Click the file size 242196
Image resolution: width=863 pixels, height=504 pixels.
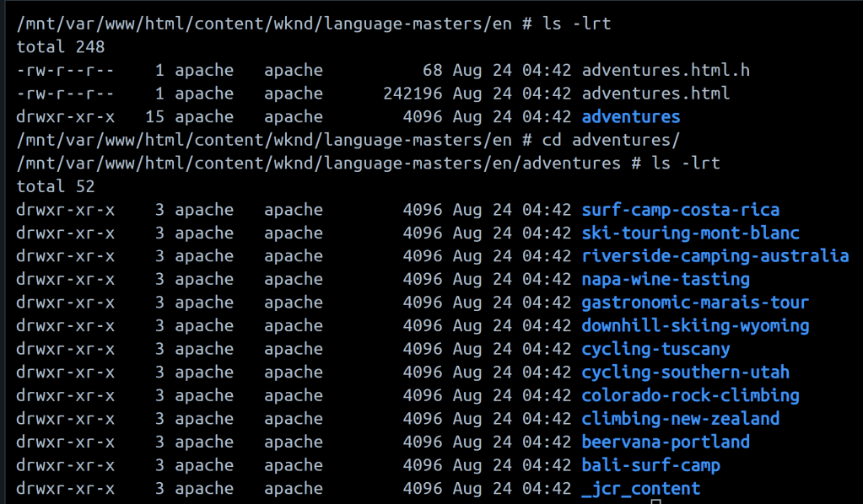(413, 94)
